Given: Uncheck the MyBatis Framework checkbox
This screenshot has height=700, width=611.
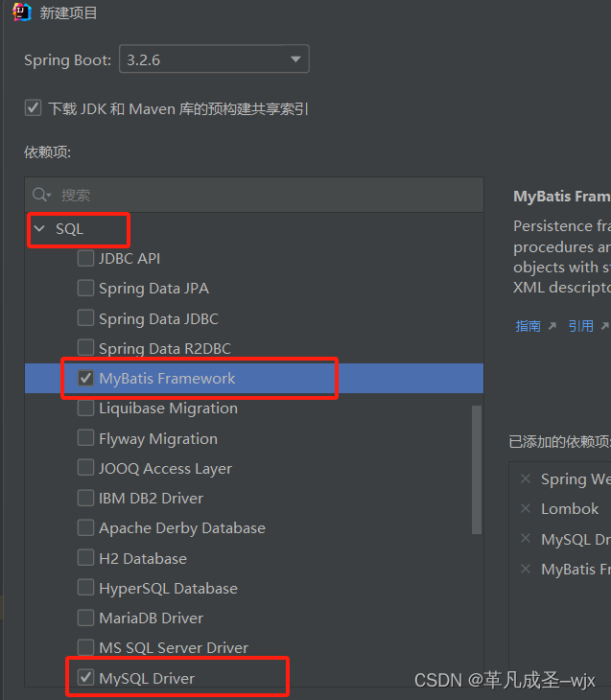Looking at the screenshot, I should tap(85, 378).
